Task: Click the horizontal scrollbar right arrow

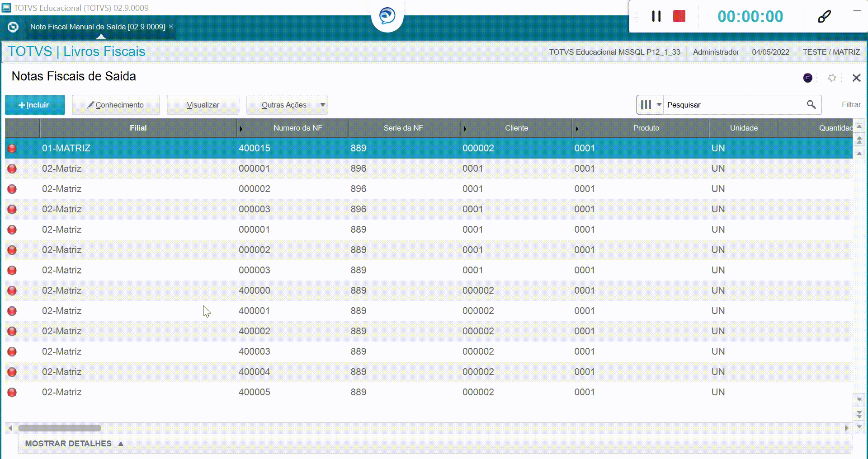Action: pos(846,428)
